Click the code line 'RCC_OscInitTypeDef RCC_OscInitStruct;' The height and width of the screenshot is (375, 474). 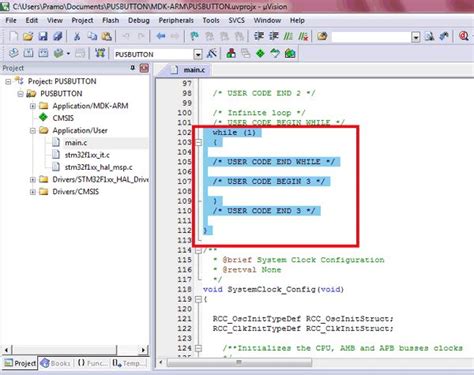click(303, 319)
